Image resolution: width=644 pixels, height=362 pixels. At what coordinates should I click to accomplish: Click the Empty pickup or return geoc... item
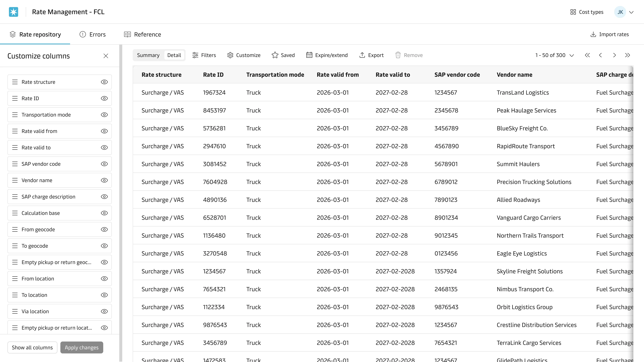pyautogui.click(x=59, y=262)
